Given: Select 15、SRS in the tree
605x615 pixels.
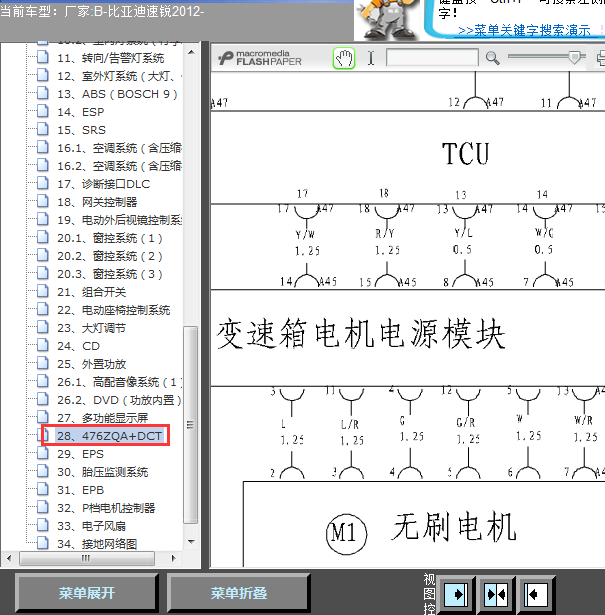Looking at the screenshot, I should coord(81,130).
